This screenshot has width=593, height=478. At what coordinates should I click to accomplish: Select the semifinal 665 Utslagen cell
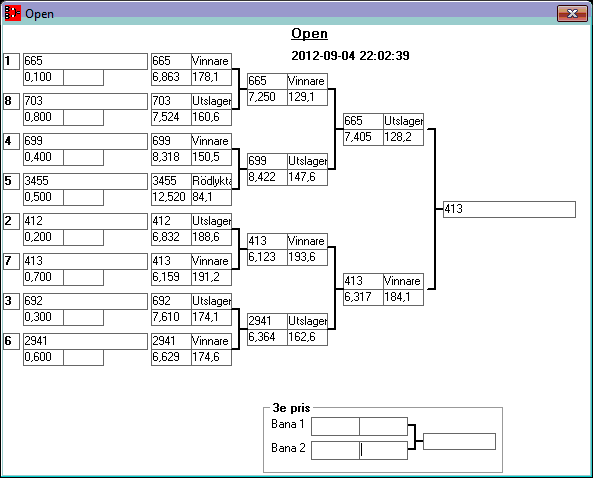[x=403, y=121]
